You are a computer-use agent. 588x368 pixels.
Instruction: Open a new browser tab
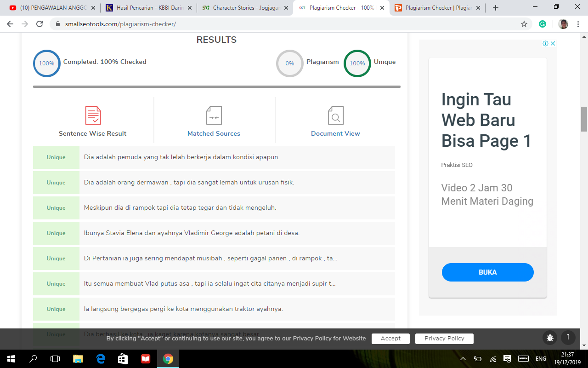pyautogui.click(x=495, y=8)
